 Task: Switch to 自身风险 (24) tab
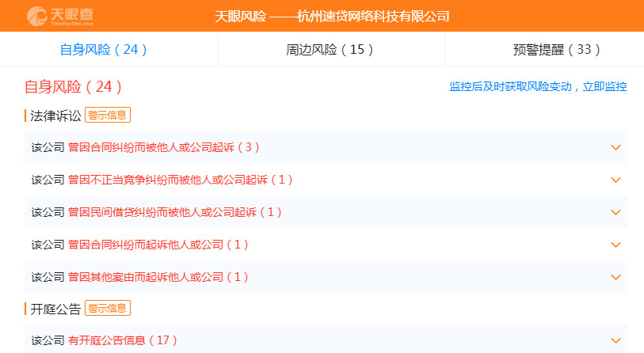point(104,50)
